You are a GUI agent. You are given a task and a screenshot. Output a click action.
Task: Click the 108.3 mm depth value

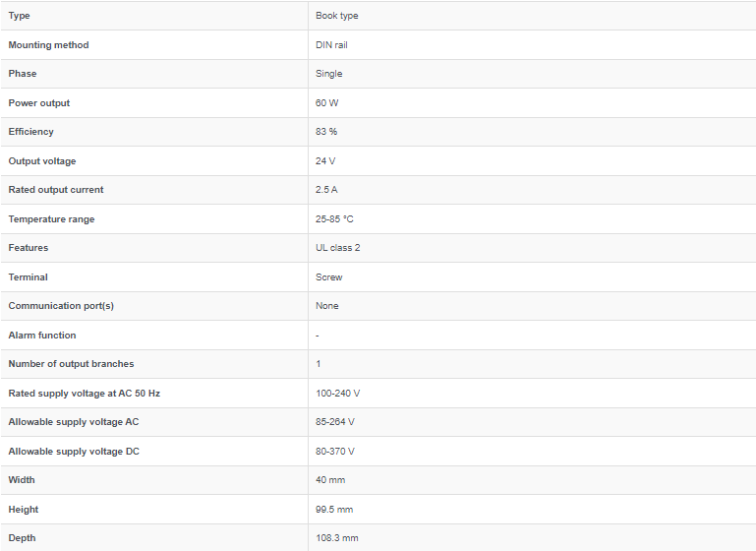pos(336,538)
